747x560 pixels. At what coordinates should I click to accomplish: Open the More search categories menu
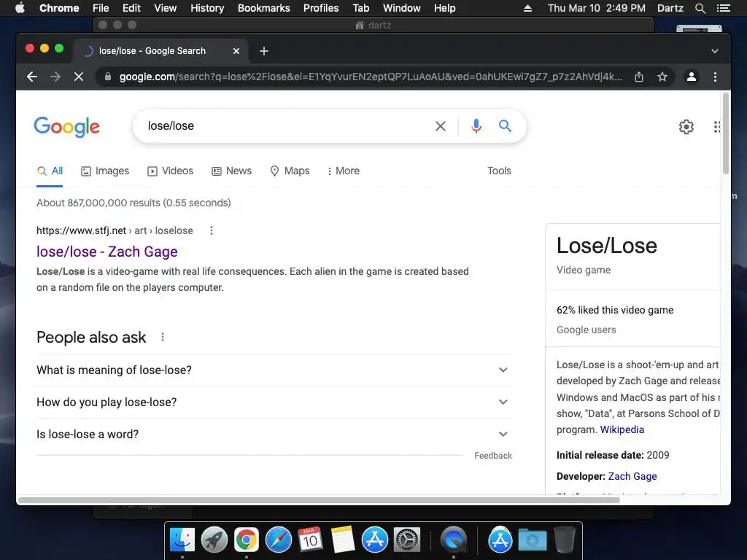pos(343,171)
